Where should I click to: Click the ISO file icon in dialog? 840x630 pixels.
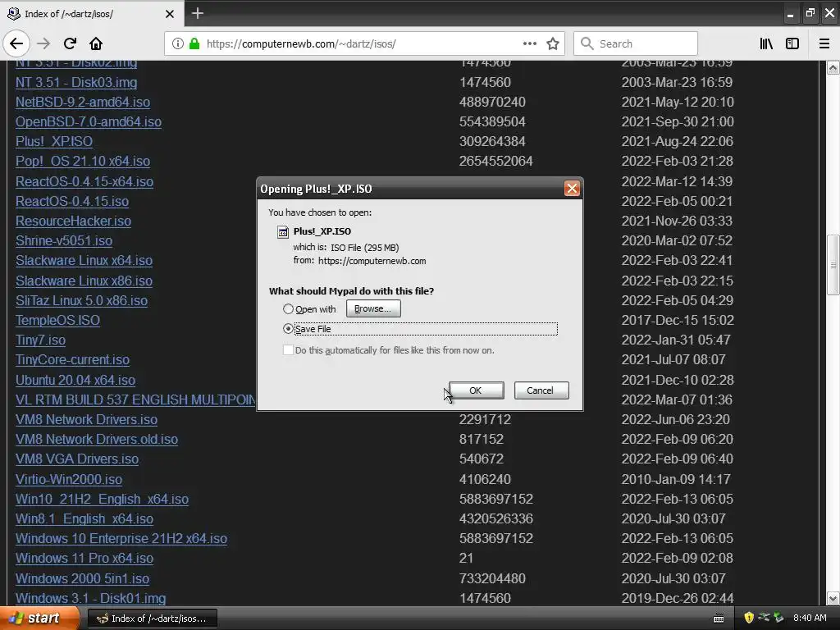point(282,232)
